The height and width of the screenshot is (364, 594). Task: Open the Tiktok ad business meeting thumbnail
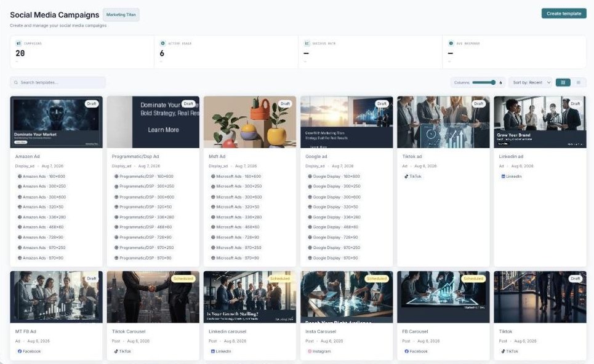click(443, 122)
